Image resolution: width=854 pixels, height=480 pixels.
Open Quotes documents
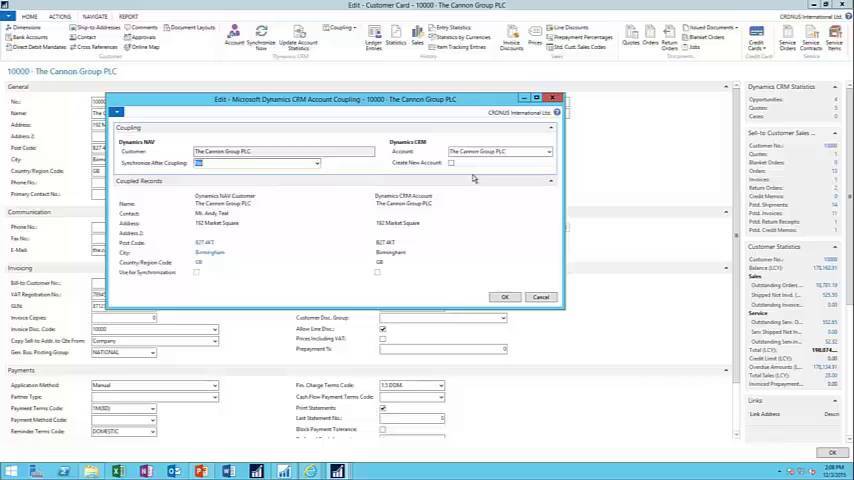click(x=631, y=35)
